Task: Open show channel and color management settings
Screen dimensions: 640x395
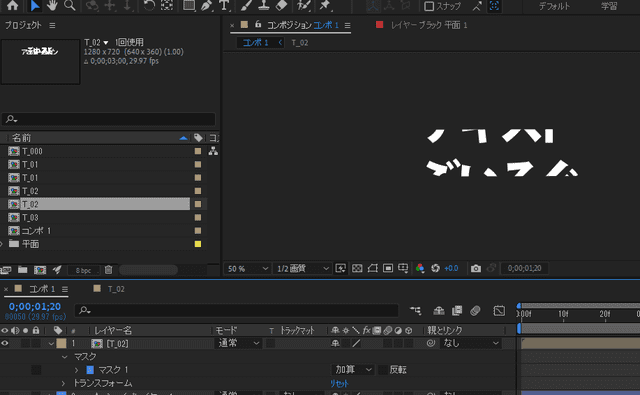Action: (x=420, y=268)
